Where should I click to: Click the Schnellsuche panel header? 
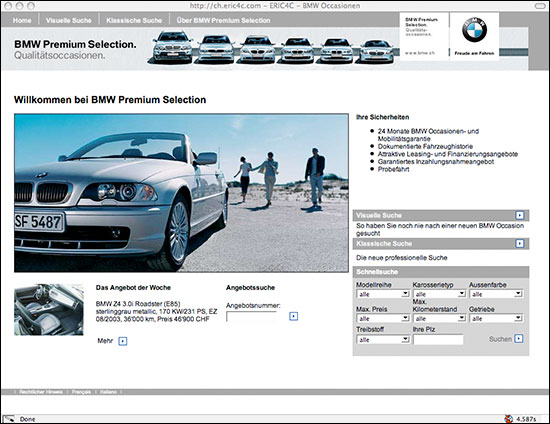point(441,272)
